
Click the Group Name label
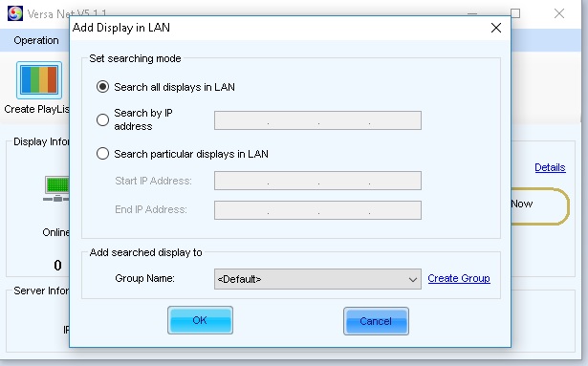coord(144,278)
